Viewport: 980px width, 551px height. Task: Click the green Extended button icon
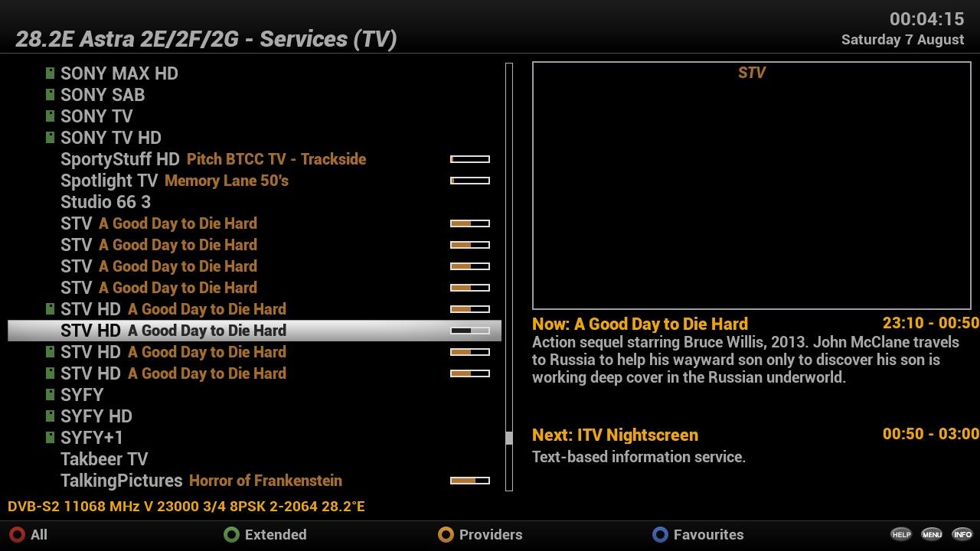(231, 535)
